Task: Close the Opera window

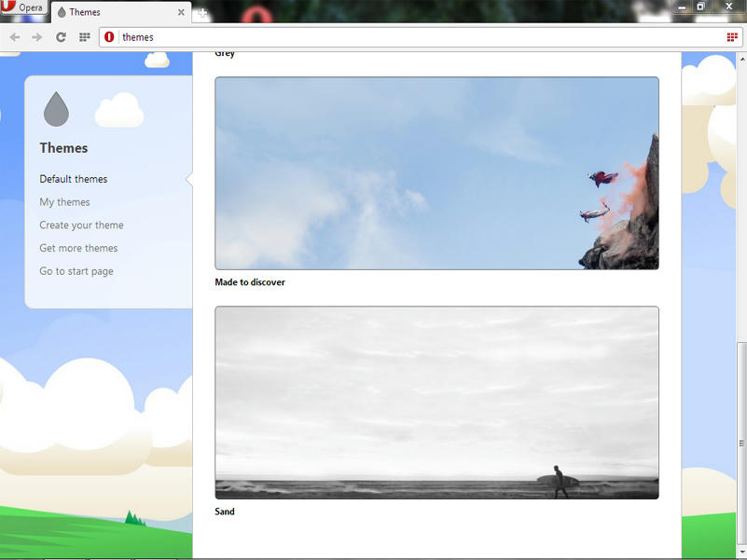Action: click(728, 7)
